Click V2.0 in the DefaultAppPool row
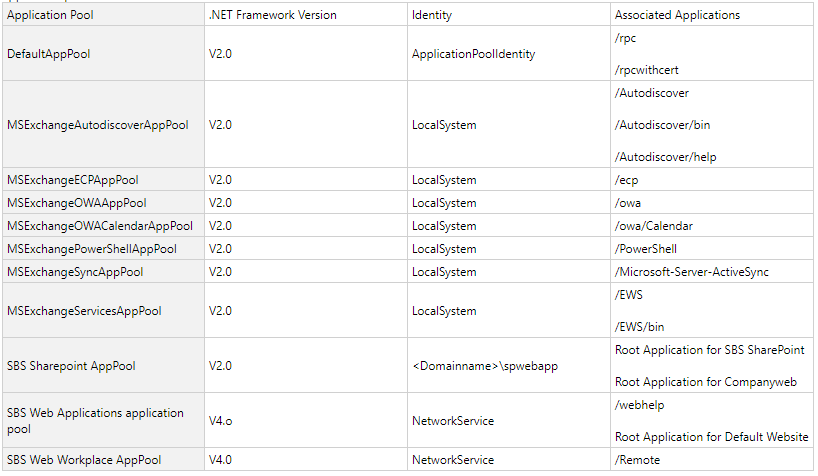Image resolution: width=818 pixels, height=476 pixels. click(x=220, y=54)
